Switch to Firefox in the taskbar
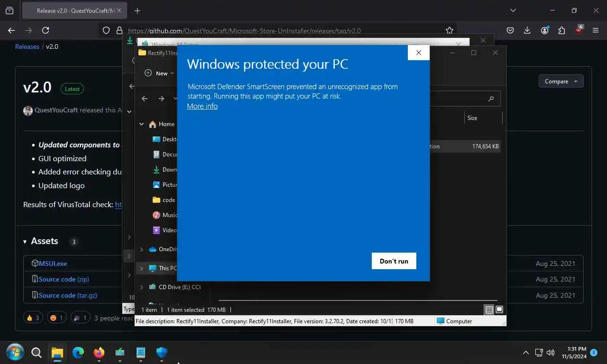 [x=99, y=352]
